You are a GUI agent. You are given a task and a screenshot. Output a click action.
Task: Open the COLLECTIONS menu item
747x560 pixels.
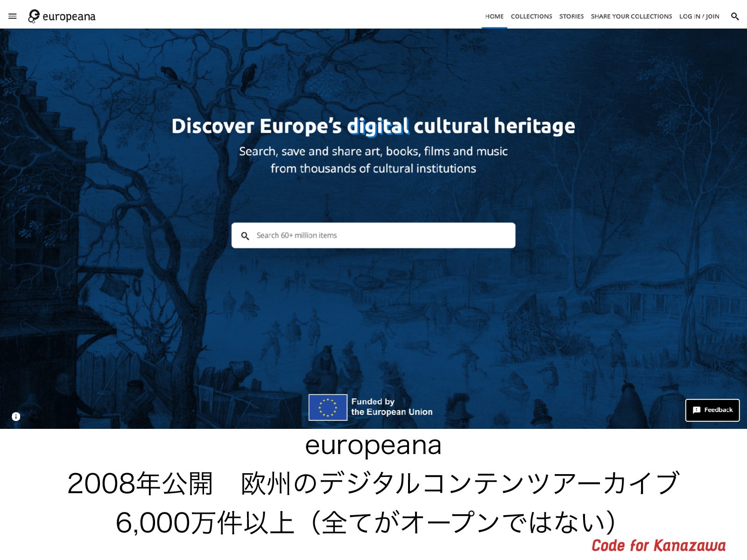point(531,16)
